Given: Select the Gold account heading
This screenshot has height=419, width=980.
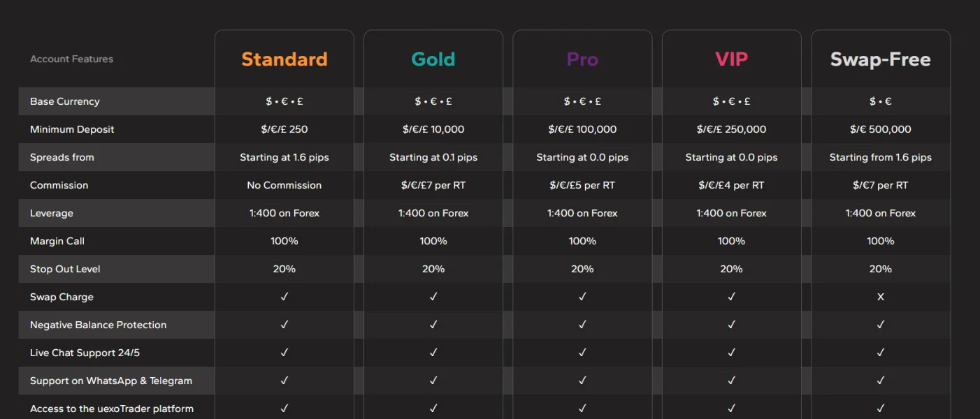Looking at the screenshot, I should pyautogui.click(x=433, y=59).
